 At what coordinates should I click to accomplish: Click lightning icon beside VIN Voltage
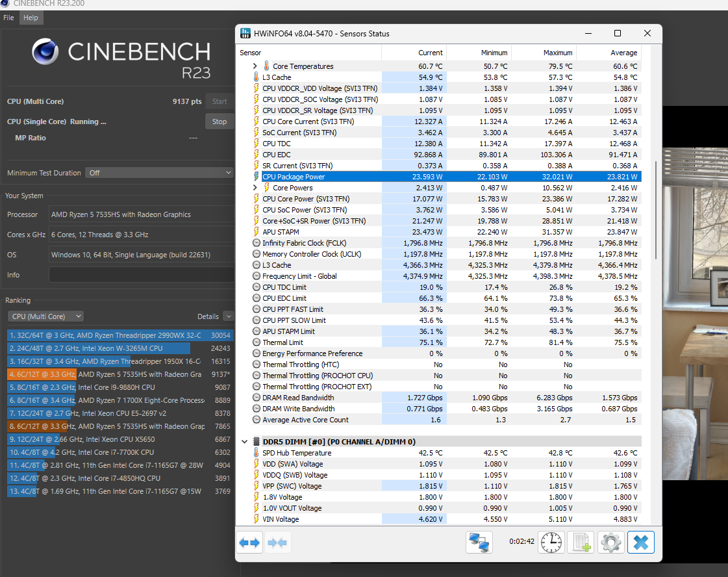tap(256, 519)
